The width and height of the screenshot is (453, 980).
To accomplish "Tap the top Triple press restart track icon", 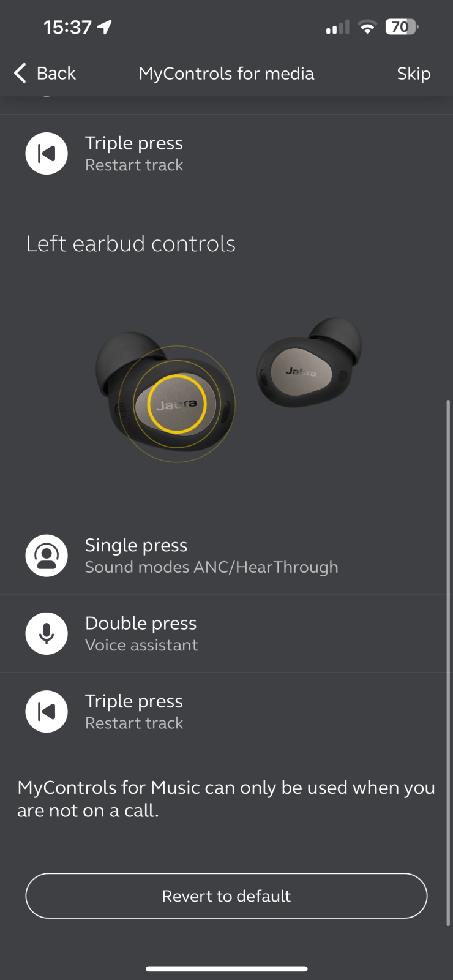I will click(47, 154).
